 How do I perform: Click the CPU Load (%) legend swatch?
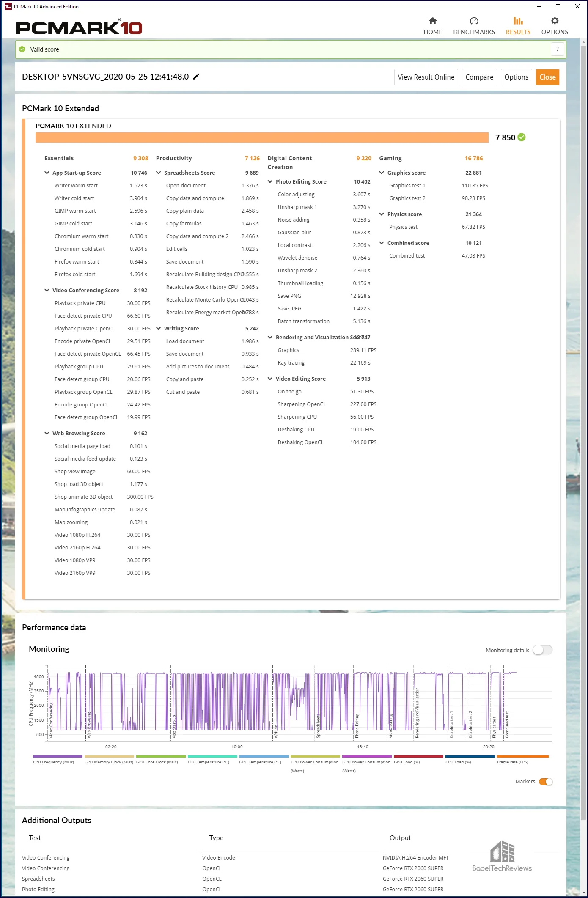[x=470, y=756]
